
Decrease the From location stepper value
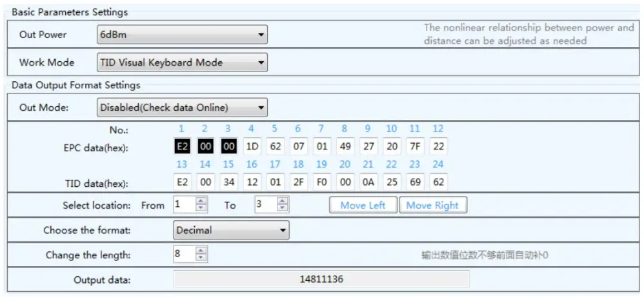coord(201,209)
